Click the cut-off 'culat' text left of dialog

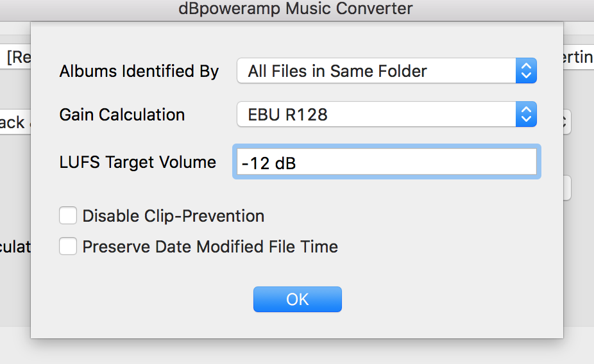point(15,247)
